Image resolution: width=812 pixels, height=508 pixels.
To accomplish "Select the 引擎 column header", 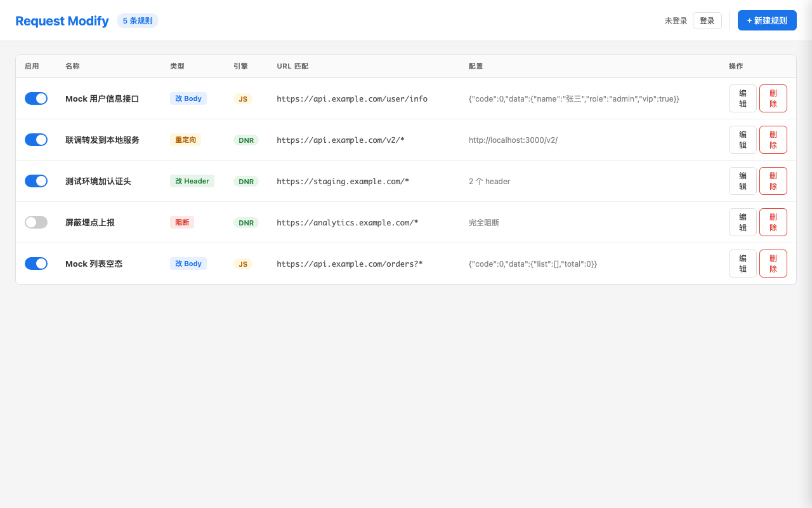I will pyautogui.click(x=240, y=66).
